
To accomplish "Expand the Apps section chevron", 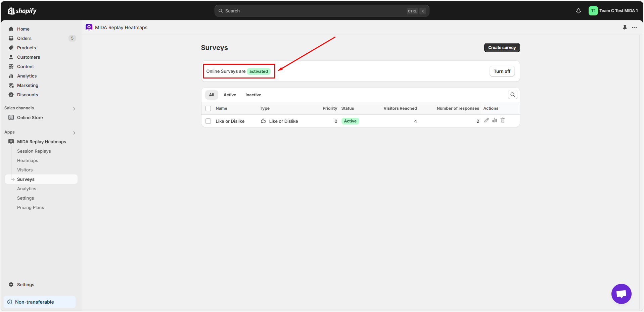I will [x=74, y=133].
